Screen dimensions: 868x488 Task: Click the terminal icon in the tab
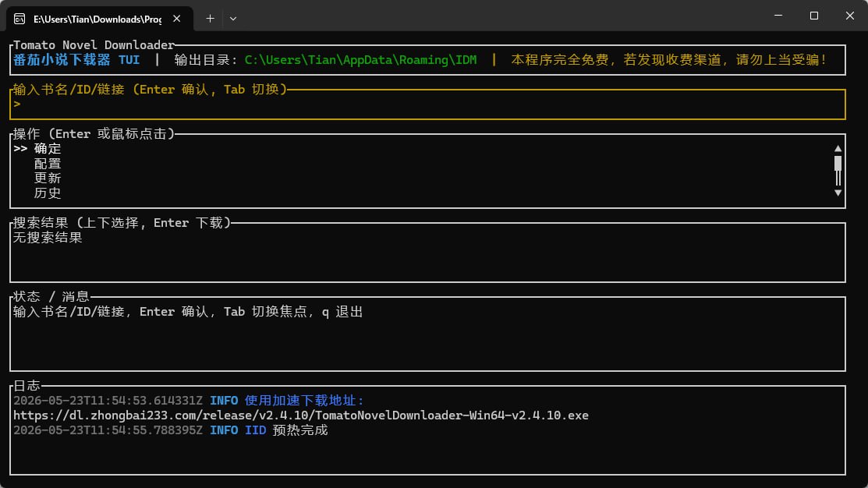[19, 19]
